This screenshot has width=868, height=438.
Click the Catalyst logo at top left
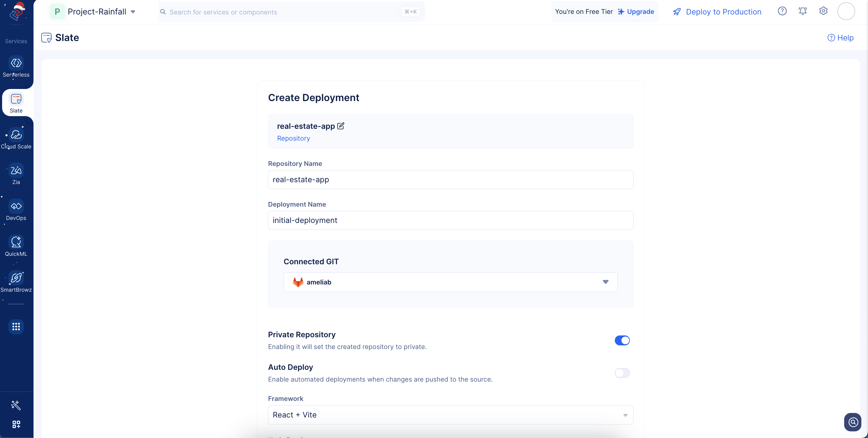(16, 11)
